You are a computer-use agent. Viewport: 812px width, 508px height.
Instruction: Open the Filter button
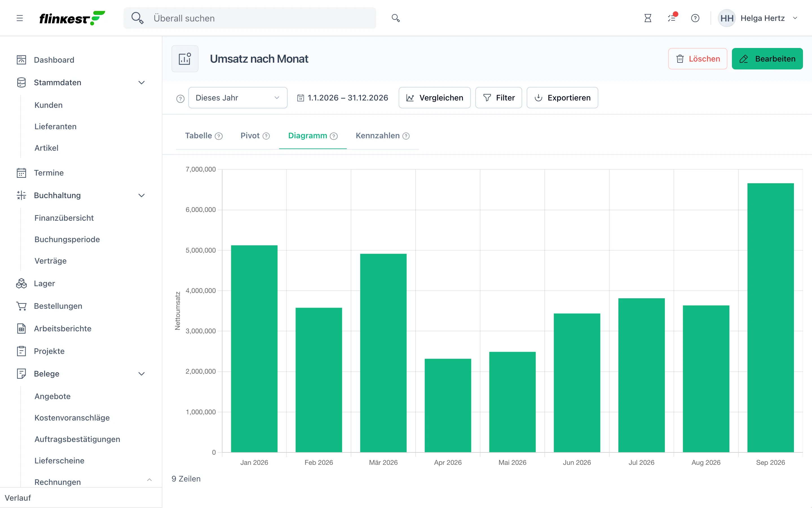point(498,98)
